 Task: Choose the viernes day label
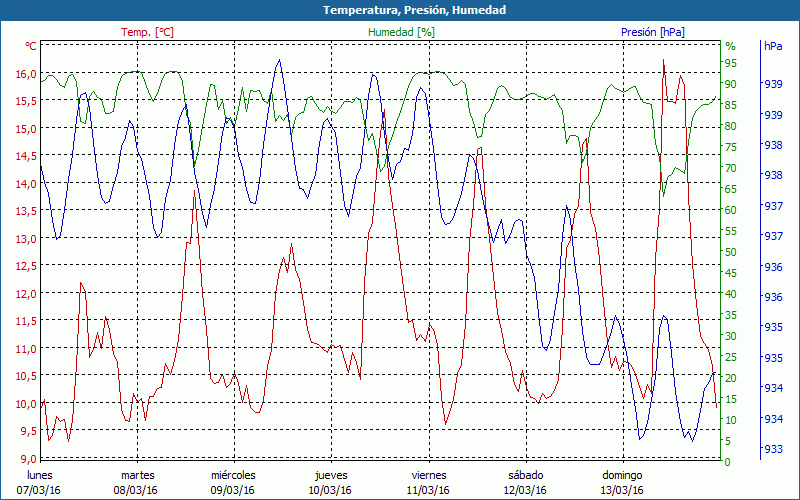428,475
